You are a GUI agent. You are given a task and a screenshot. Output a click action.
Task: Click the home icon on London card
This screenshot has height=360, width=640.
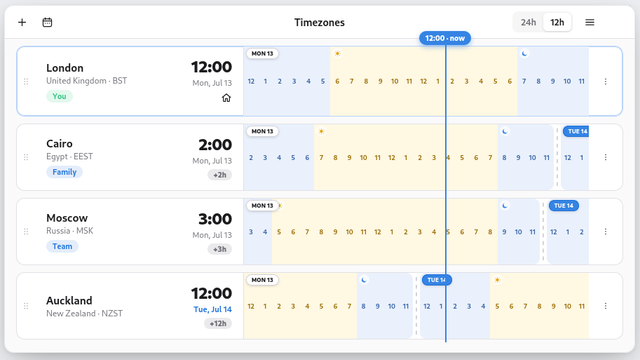pos(226,98)
